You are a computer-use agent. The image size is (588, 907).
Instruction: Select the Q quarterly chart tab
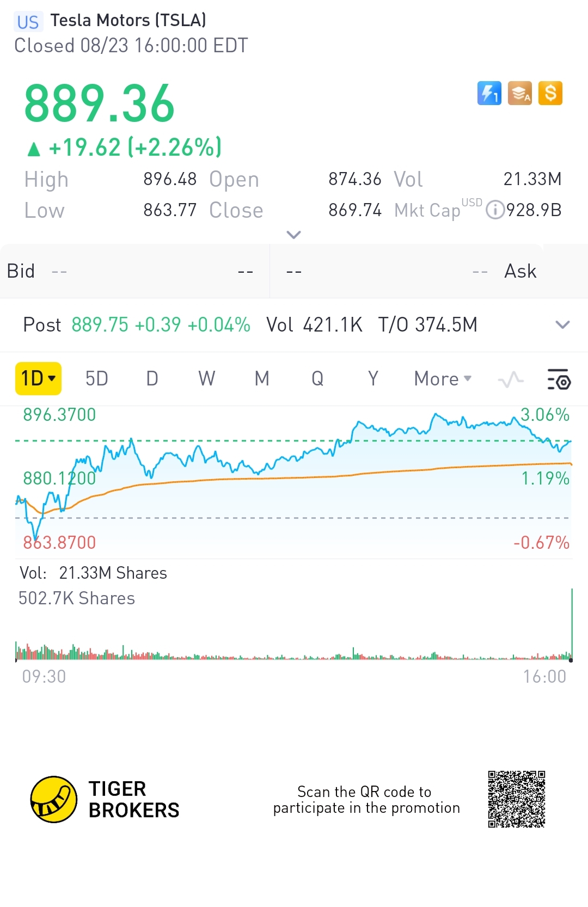tap(317, 379)
